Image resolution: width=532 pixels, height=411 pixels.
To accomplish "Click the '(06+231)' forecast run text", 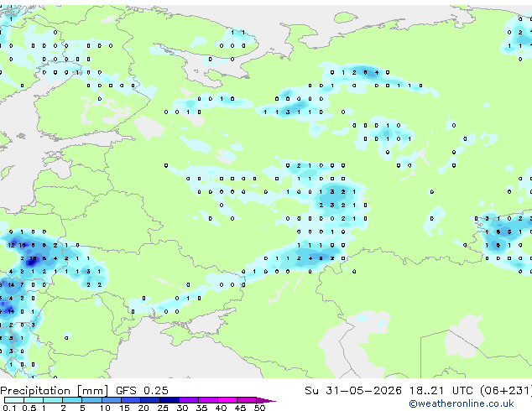I will pyautogui.click(x=506, y=391).
